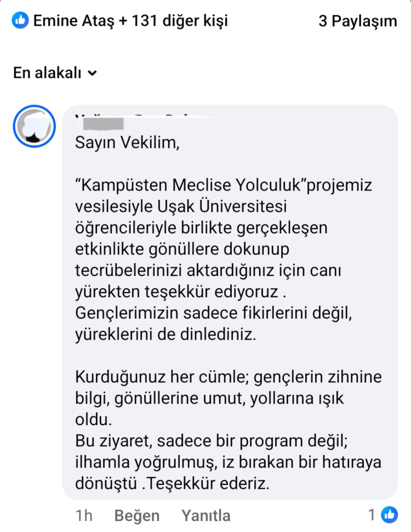Expand the chevron arrow next to En alakalı
The width and height of the screenshot is (411, 532).
click(92, 73)
